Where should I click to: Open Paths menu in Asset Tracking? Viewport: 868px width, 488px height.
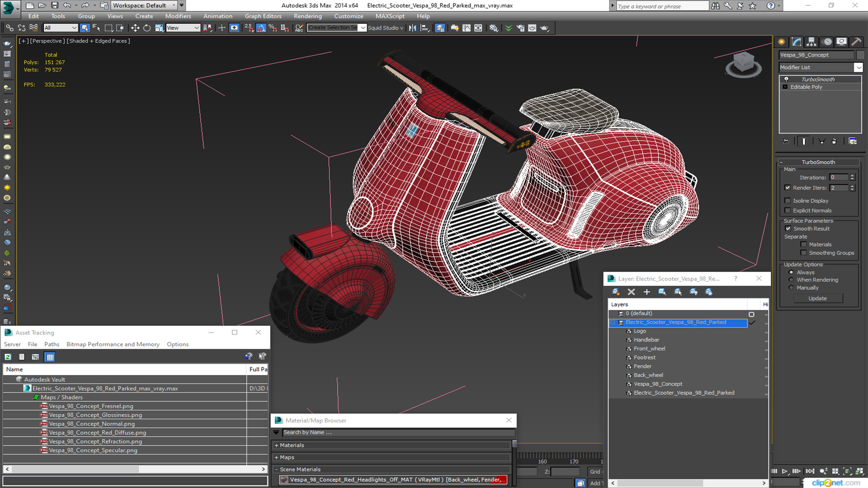pos(52,344)
